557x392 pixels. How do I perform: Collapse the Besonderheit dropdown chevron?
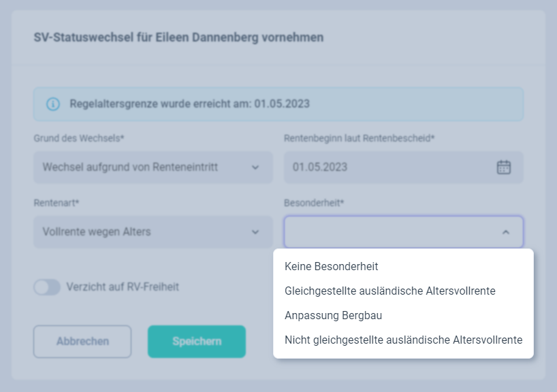(x=505, y=232)
